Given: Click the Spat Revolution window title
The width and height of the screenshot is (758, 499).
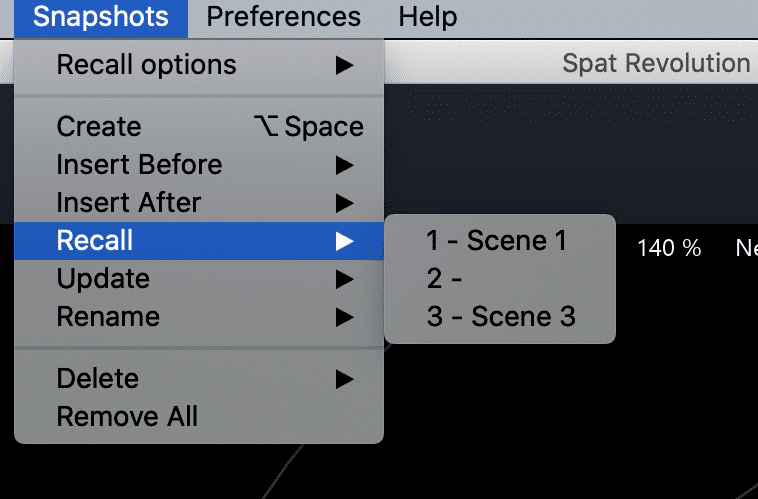Looking at the screenshot, I should coord(656,64).
